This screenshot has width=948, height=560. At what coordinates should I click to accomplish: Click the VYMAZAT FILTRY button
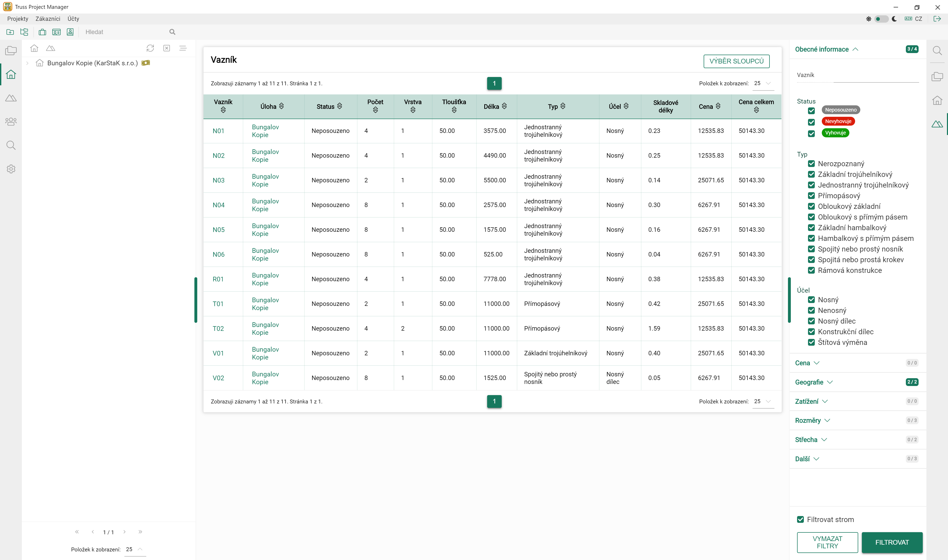coord(828,542)
